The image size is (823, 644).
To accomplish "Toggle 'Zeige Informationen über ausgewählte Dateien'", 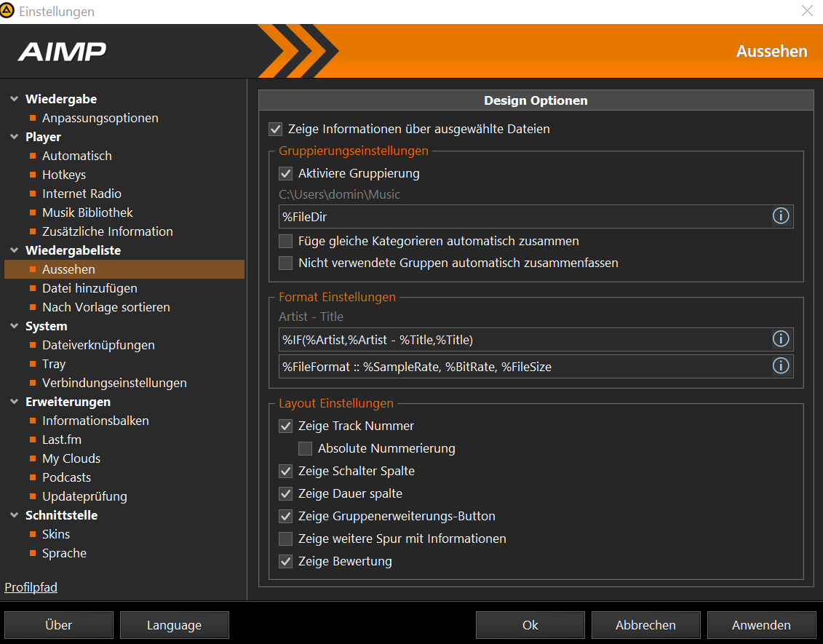I will [275, 129].
